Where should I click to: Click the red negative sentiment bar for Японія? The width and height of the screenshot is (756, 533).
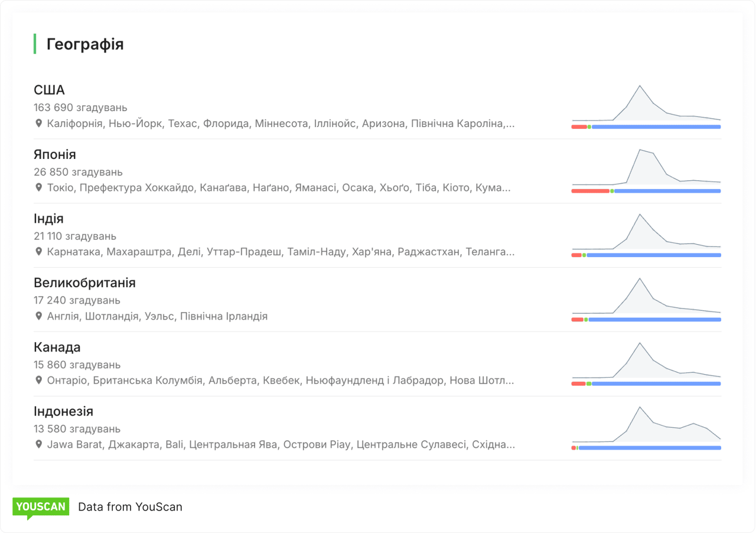coord(590,191)
